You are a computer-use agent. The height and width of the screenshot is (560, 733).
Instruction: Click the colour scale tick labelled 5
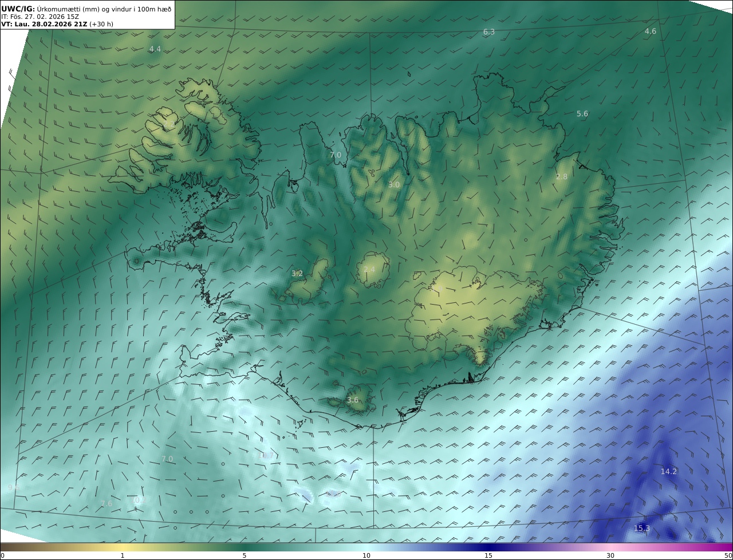click(245, 555)
